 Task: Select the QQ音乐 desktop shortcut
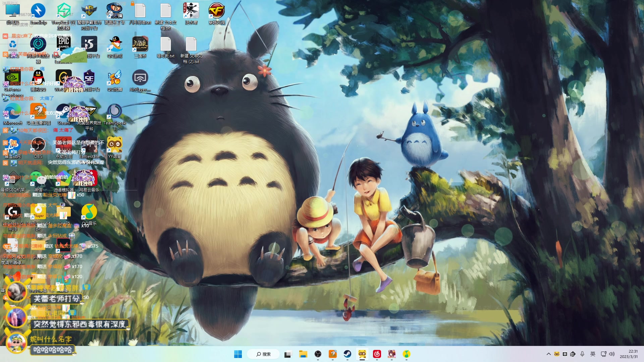click(x=89, y=215)
